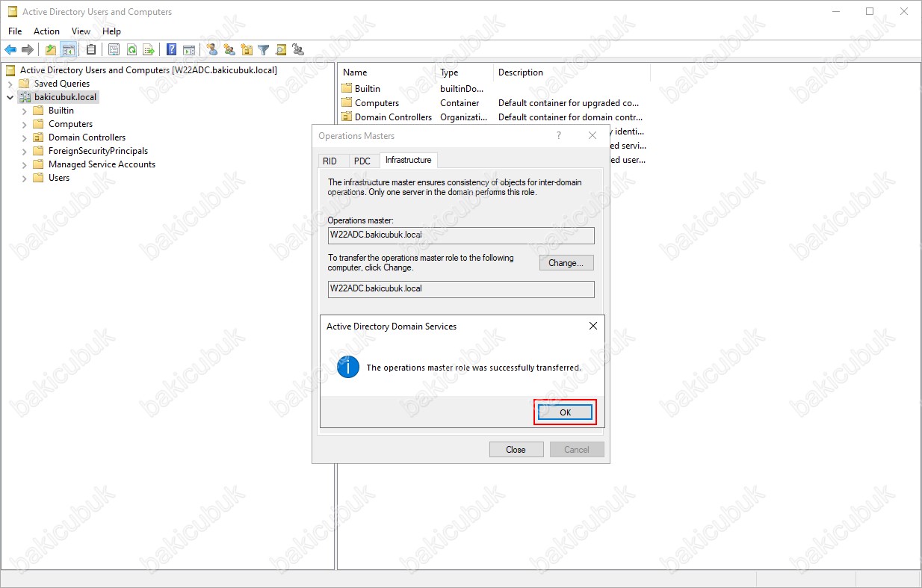Click the green Refresh toolbar icon

(x=132, y=50)
